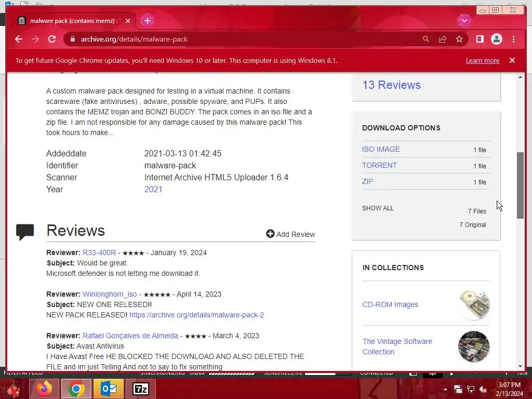Close the malware pack tab
Screen dimensions: 532x399
(128, 21)
